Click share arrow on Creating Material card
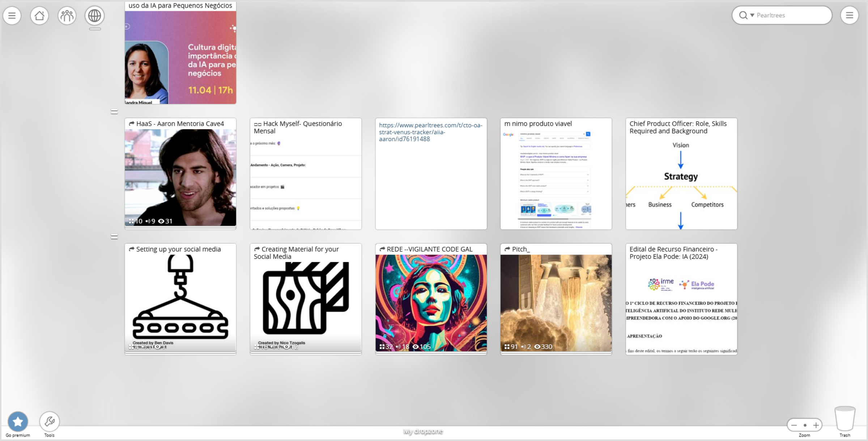Viewport: 868px width, 441px height. pos(257,249)
